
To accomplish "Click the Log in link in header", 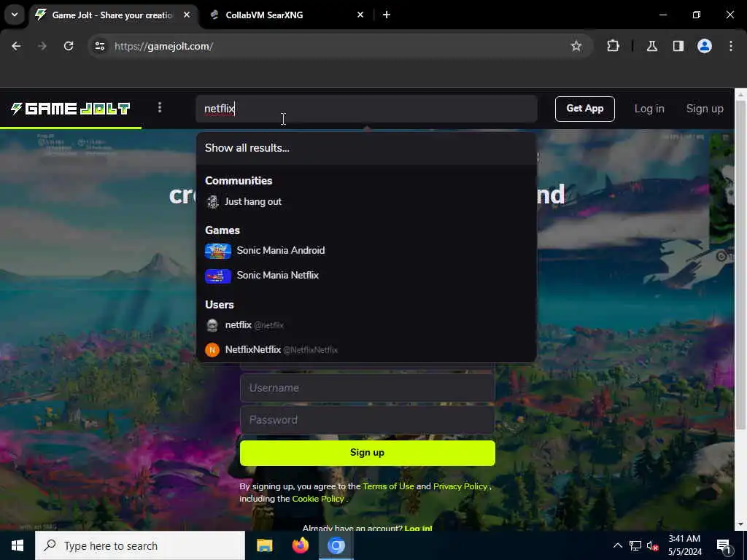I will pos(649,109).
